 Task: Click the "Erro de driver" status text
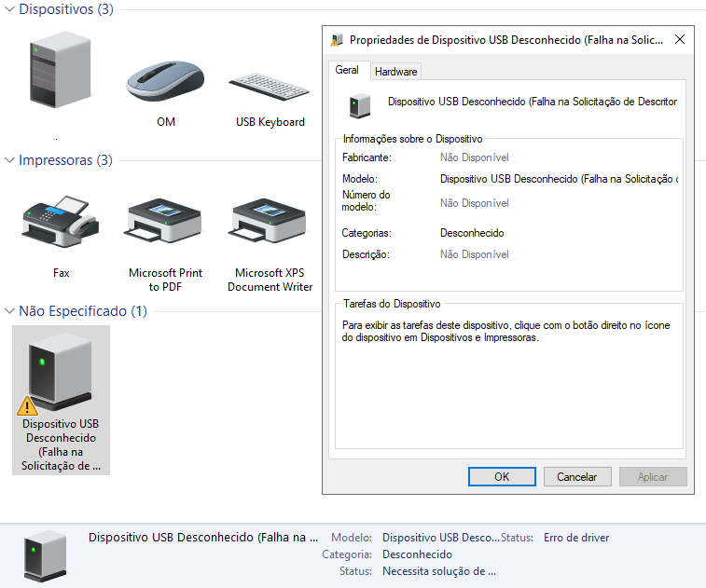(x=576, y=538)
